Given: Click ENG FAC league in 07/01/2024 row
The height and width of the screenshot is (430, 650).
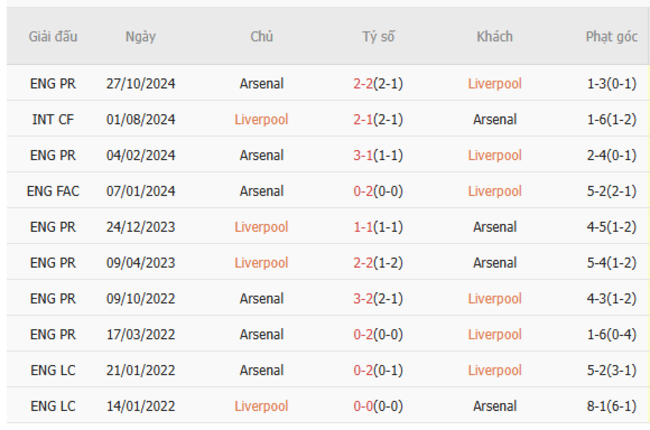Looking at the screenshot, I should pyautogui.click(x=54, y=191).
